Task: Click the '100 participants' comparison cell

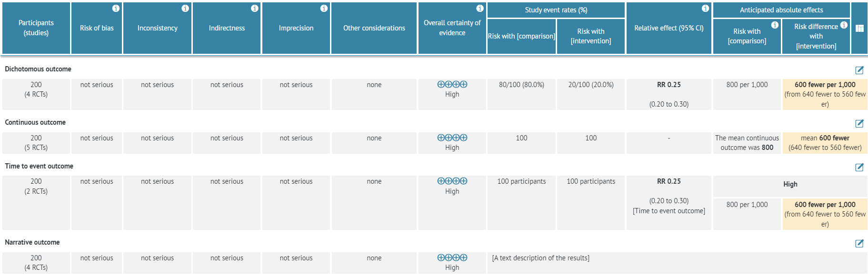Action: (521, 203)
